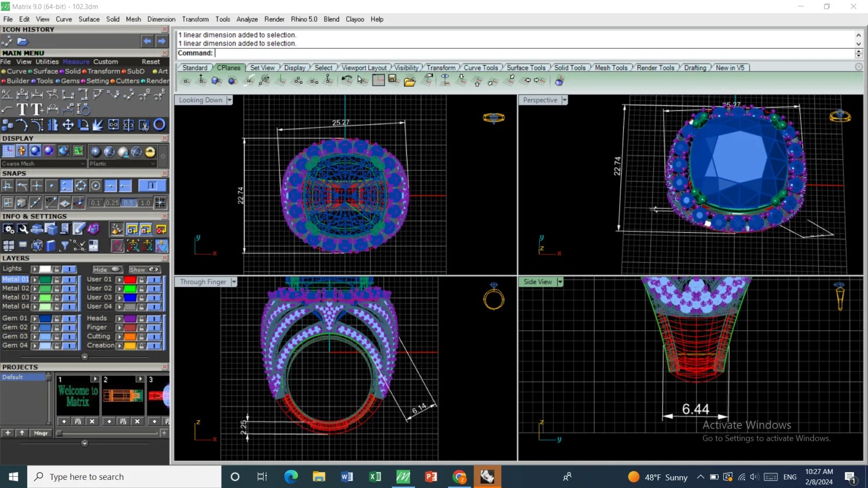
Task: Click the funnel filter icon in Info & Settings
Action: [65, 246]
